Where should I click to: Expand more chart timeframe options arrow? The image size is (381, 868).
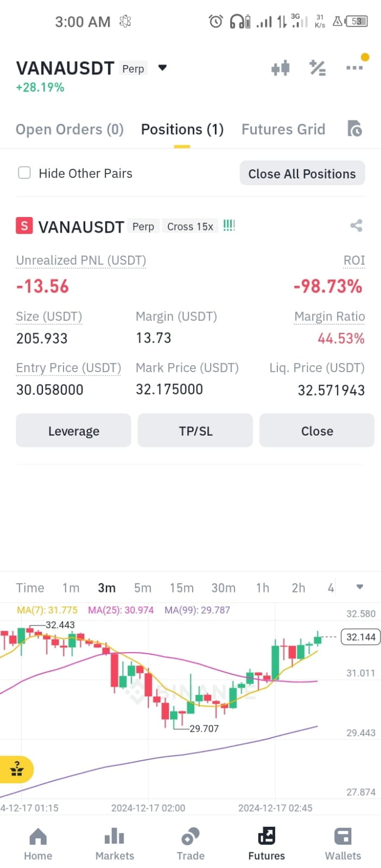(359, 587)
